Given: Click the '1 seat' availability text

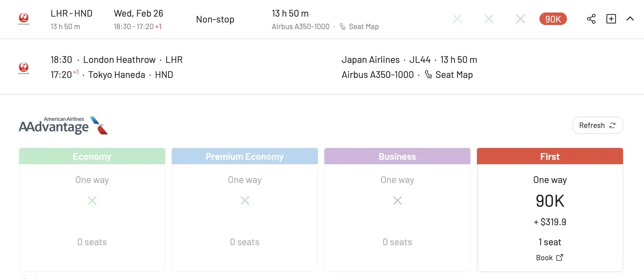Looking at the screenshot, I should click(x=550, y=242).
